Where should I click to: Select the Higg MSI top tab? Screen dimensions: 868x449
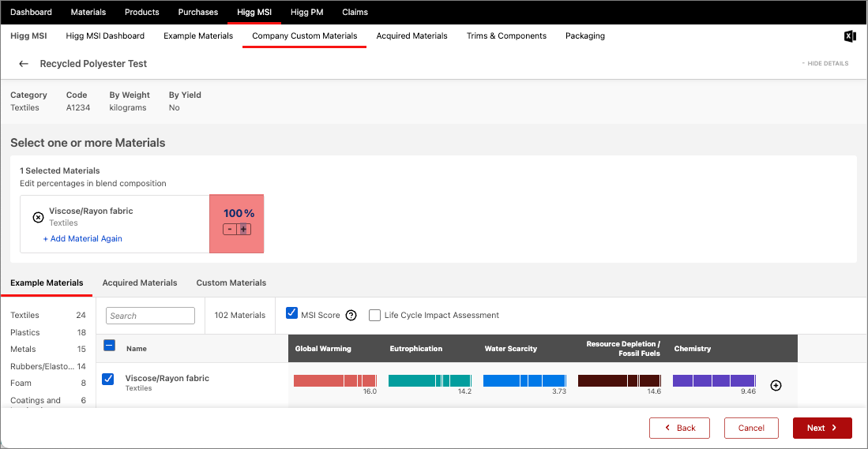tap(254, 12)
